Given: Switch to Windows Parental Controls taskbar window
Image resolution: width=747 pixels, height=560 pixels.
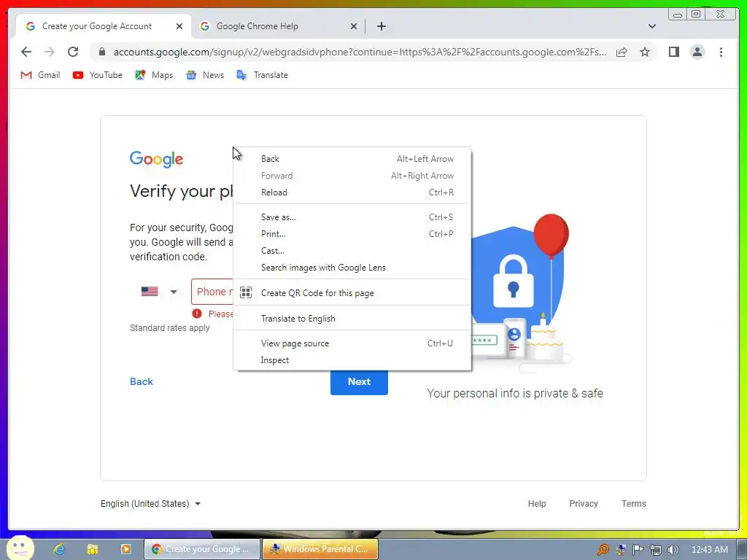Looking at the screenshot, I should coord(320,549).
